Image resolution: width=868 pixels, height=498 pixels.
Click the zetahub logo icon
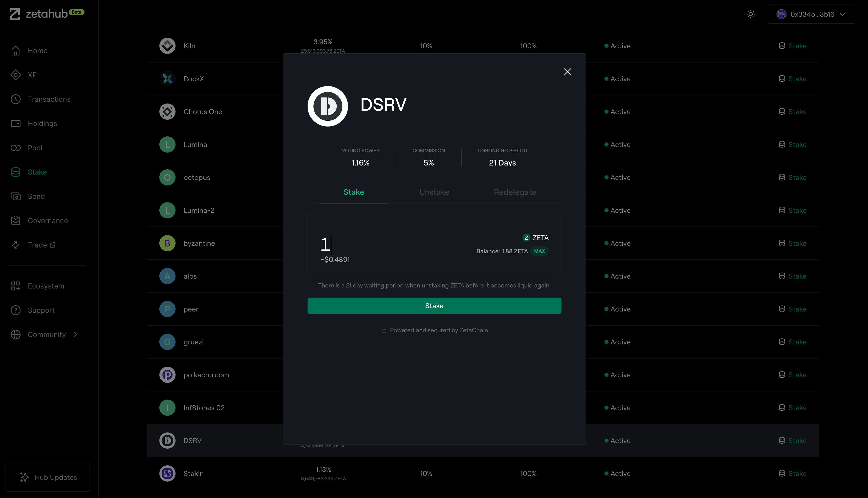click(x=14, y=14)
